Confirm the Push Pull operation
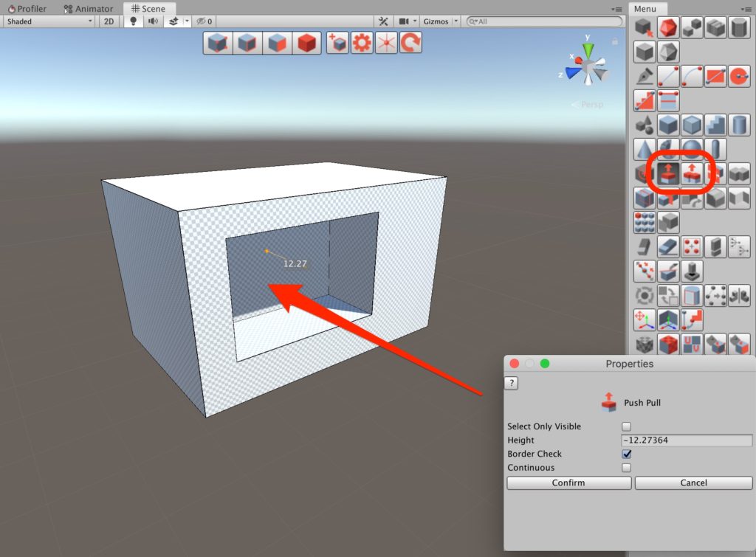756x557 pixels. 568,483
